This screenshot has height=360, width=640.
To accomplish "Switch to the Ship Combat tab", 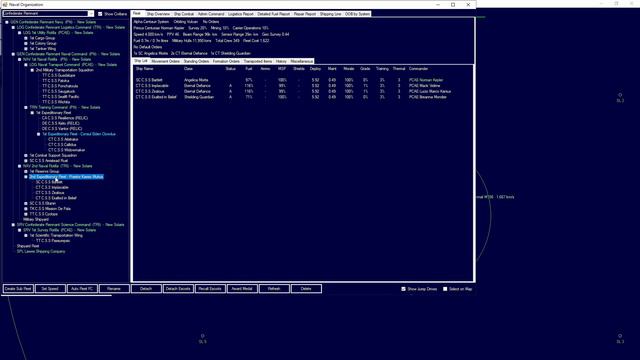I will 184,14.
